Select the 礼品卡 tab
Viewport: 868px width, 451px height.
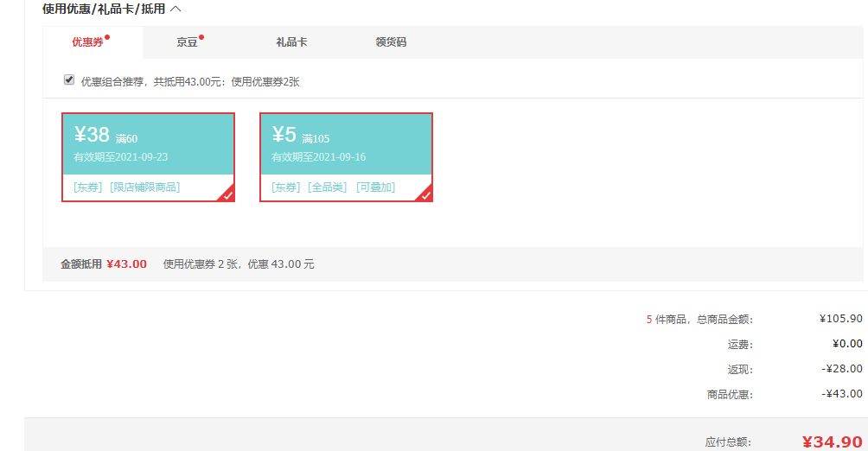291,42
